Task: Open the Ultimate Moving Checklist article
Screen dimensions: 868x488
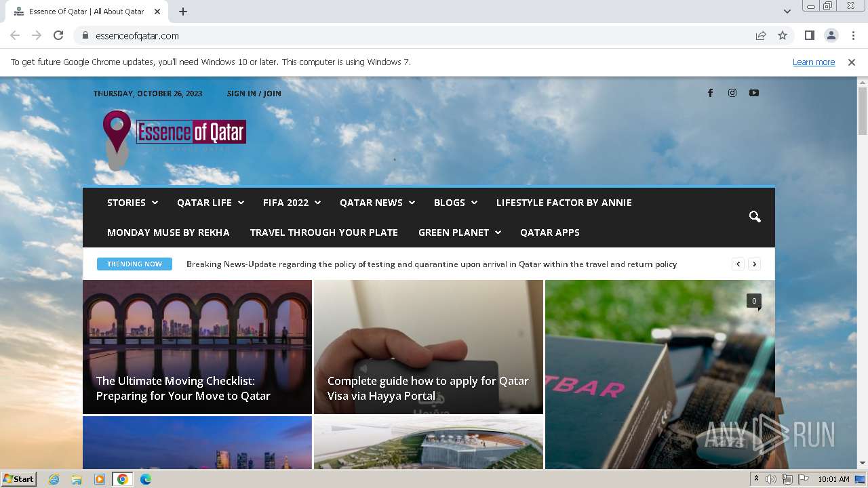Action: click(183, 388)
